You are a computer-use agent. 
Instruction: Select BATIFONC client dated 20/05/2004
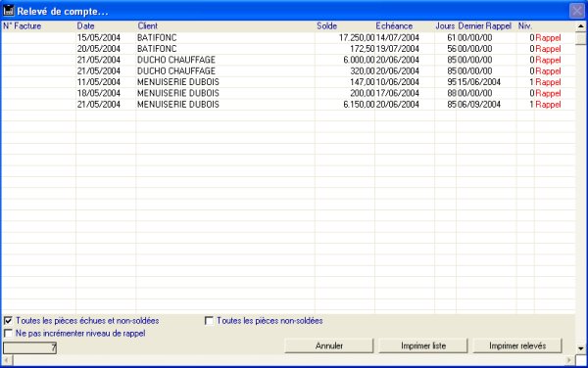157,49
